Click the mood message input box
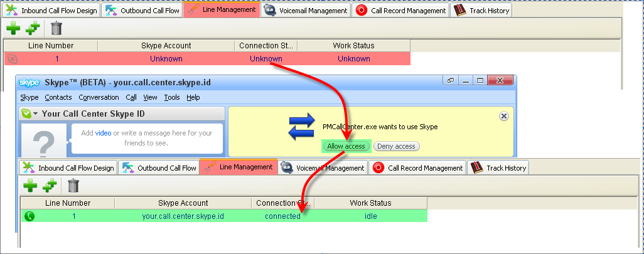 [147, 138]
